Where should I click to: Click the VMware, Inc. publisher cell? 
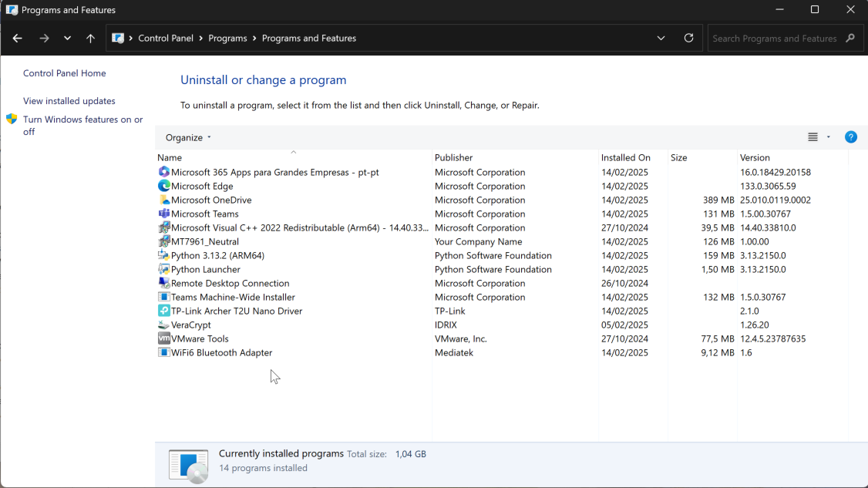click(x=460, y=338)
